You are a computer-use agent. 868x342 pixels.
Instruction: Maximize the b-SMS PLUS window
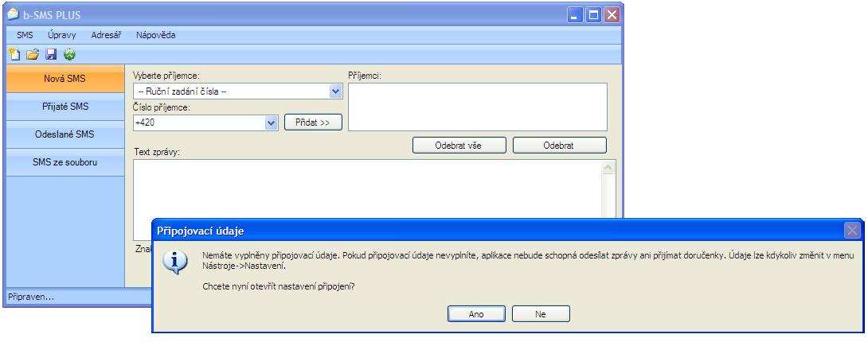[x=593, y=15]
